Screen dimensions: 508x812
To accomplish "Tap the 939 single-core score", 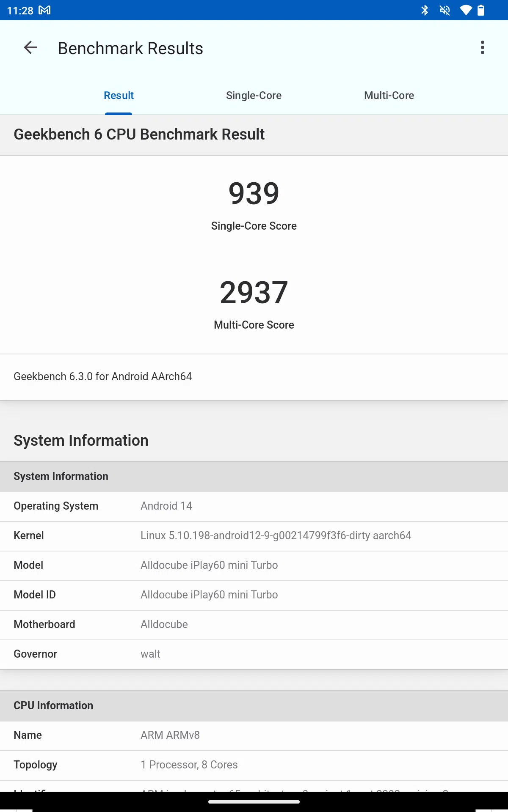I will [x=254, y=194].
